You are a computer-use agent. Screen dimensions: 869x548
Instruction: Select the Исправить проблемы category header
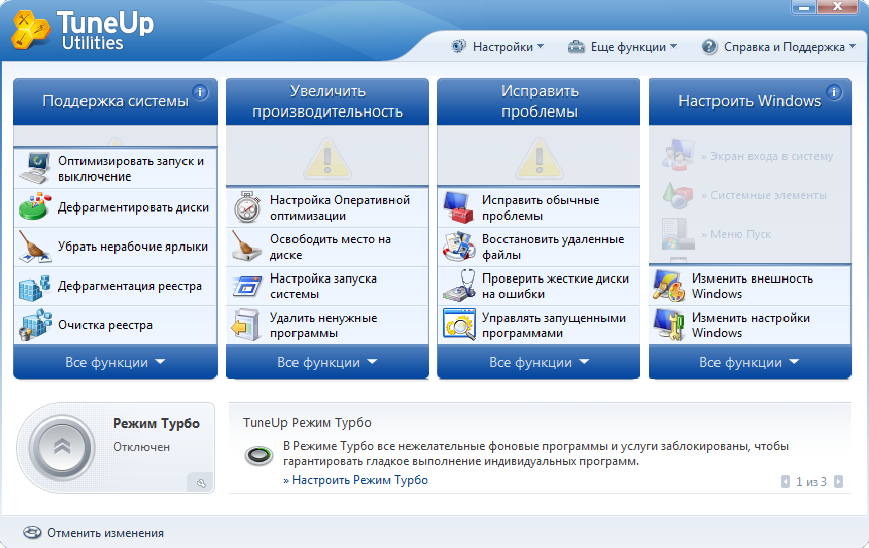pos(539,101)
